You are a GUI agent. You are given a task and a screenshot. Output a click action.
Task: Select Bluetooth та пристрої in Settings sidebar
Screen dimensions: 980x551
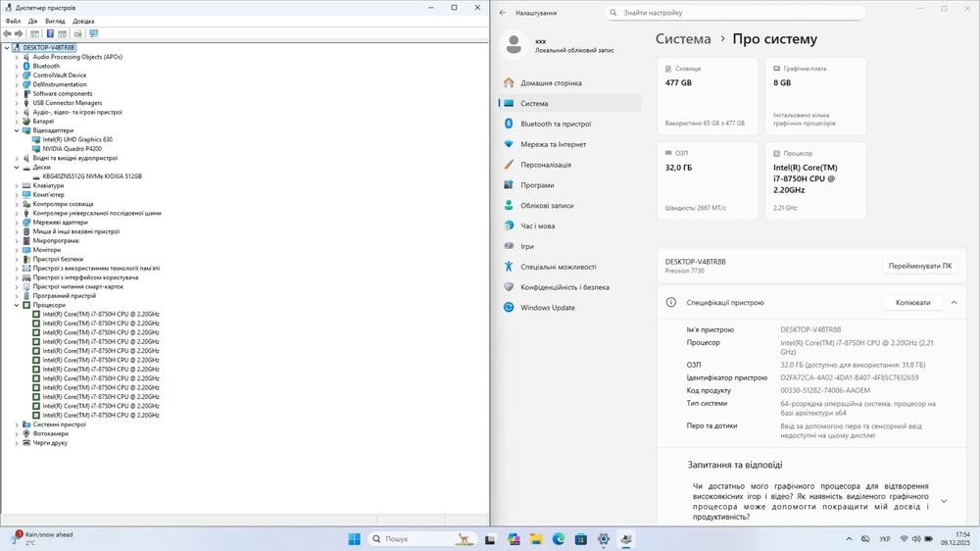pos(570,124)
